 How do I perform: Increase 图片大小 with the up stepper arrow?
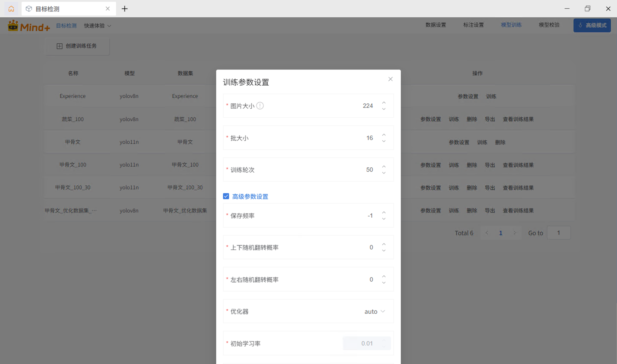(384, 102)
